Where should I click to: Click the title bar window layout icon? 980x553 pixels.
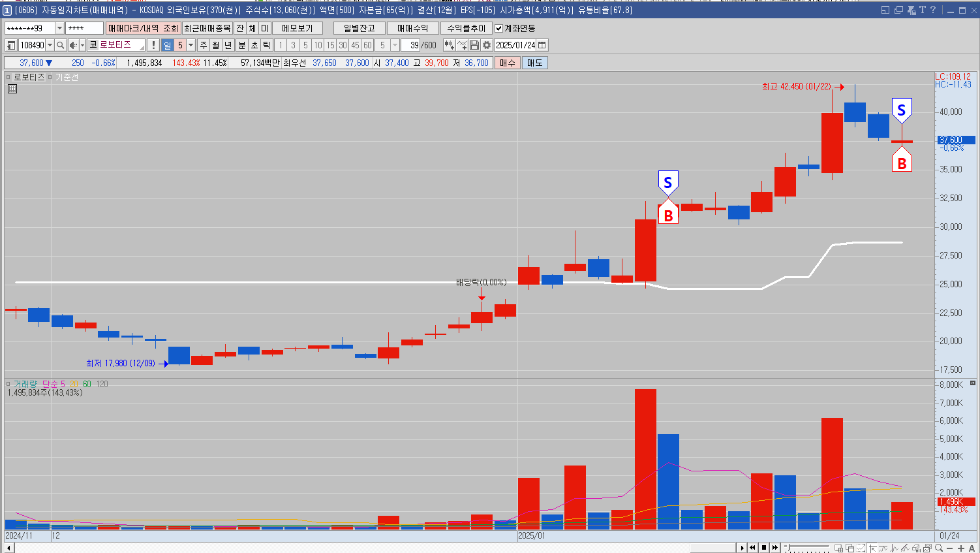point(885,10)
